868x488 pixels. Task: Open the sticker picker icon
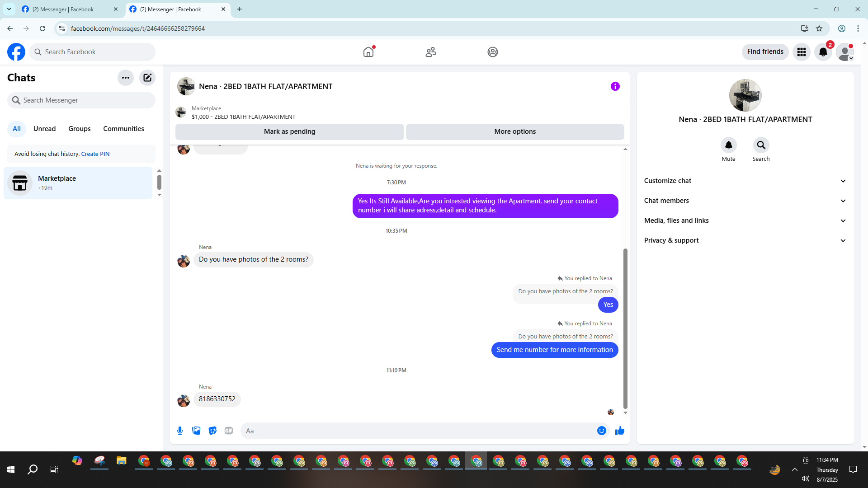[x=212, y=431]
